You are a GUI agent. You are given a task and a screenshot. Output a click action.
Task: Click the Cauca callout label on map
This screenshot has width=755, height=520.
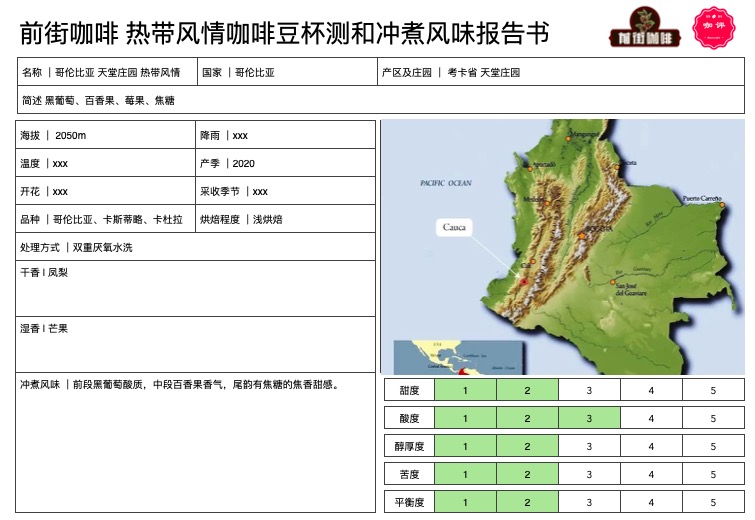(454, 227)
